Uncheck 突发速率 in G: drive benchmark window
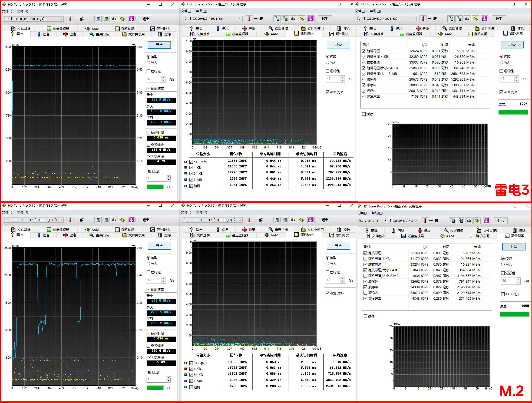Screen dimensions: 532x403 point(148,145)
